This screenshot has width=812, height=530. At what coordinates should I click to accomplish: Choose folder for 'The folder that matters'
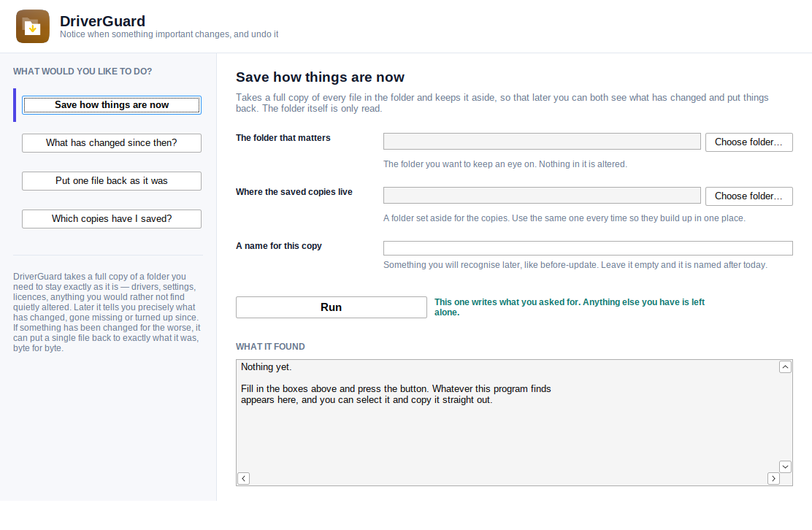(x=748, y=142)
